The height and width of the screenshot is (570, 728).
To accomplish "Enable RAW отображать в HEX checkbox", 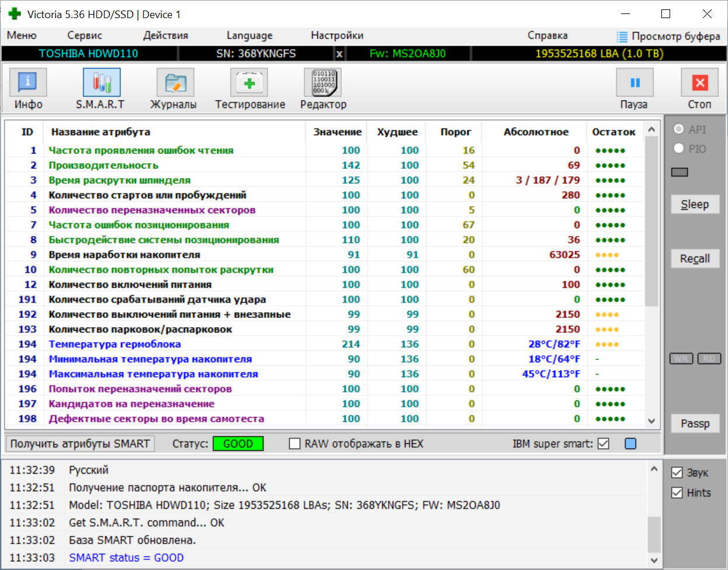I will point(295,444).
